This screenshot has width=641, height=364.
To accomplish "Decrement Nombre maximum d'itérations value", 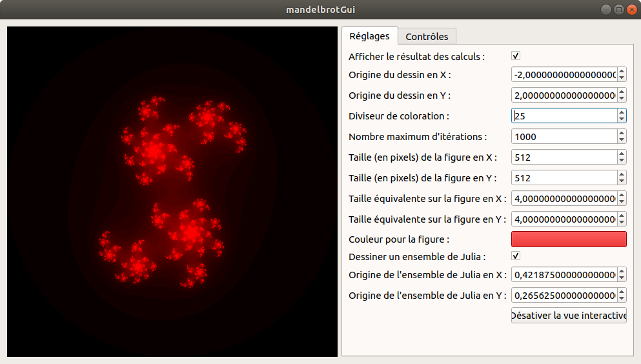I will click(x=622, y=140).
